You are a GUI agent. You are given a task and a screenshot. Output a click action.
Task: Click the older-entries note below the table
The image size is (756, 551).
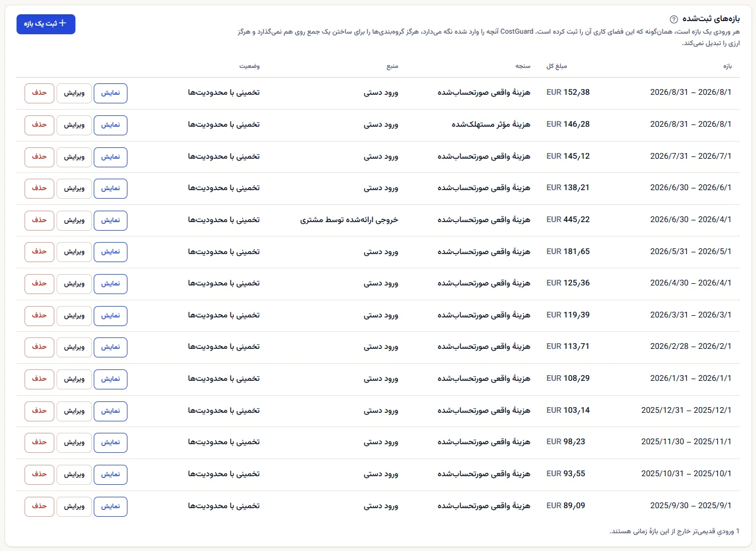tap(674, 532)
